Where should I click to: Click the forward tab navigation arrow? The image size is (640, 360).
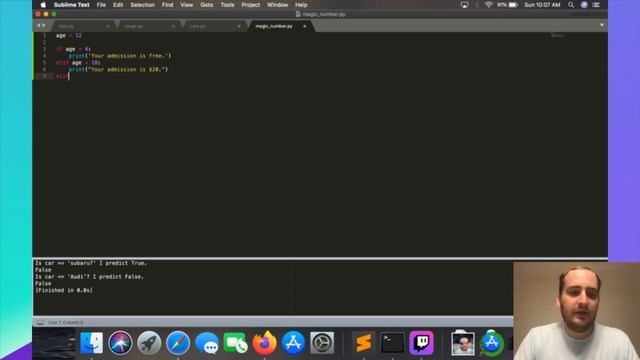click(x=44, y=25)
